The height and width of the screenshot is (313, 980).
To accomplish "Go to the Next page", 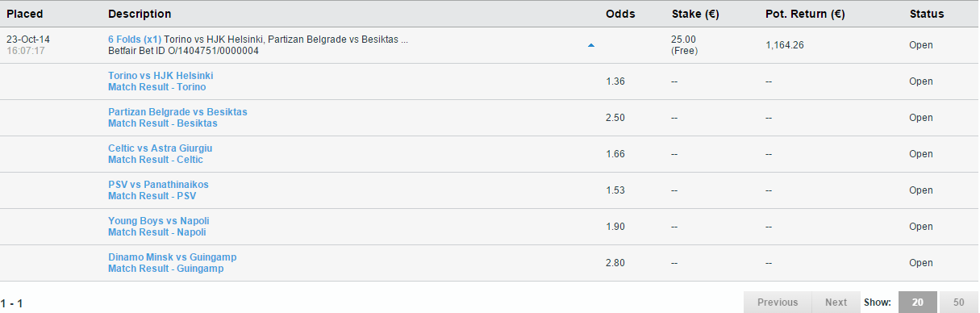I will [x=836, y=303].
